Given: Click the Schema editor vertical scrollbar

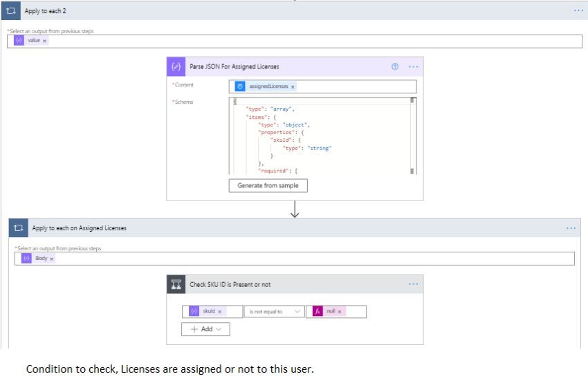Looking at the screenshot, I should pos(413,135).
